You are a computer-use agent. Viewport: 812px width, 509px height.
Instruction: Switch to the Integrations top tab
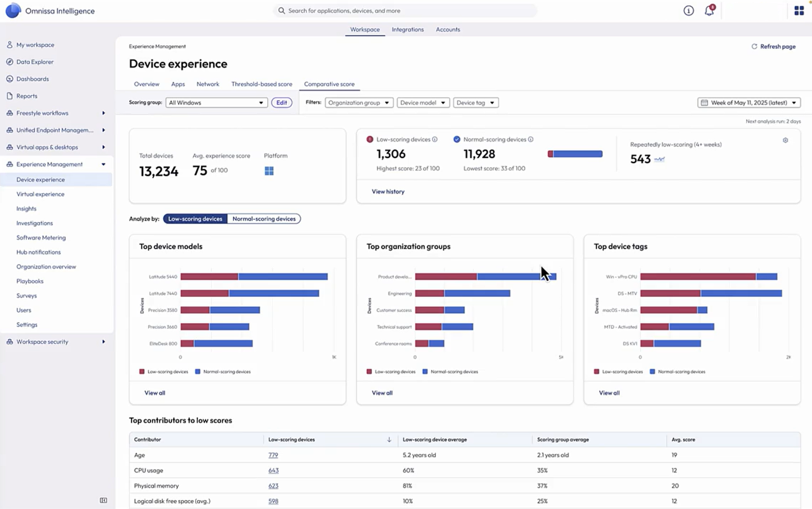407,30
